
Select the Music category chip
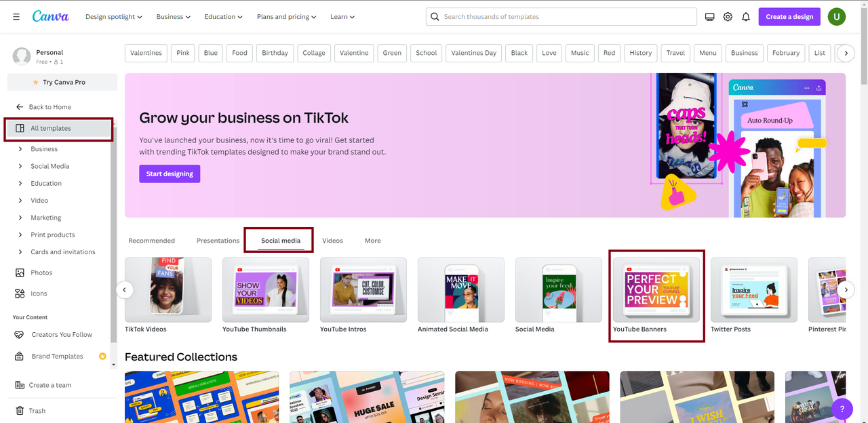tap(580, 53)
